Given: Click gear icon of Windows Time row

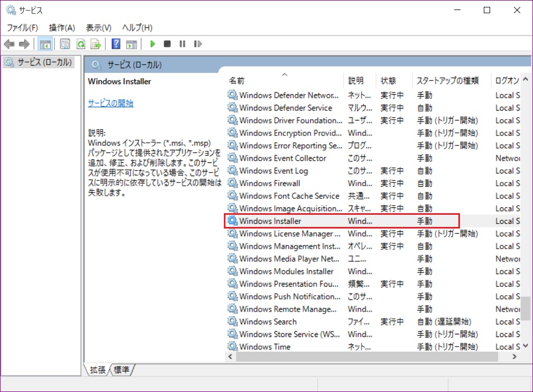Looking at the screenshot, I should (232, 347).
